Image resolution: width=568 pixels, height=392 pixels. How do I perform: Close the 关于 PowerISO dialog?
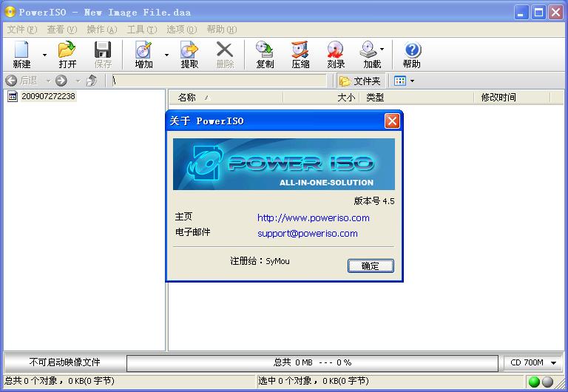point(392,121)
